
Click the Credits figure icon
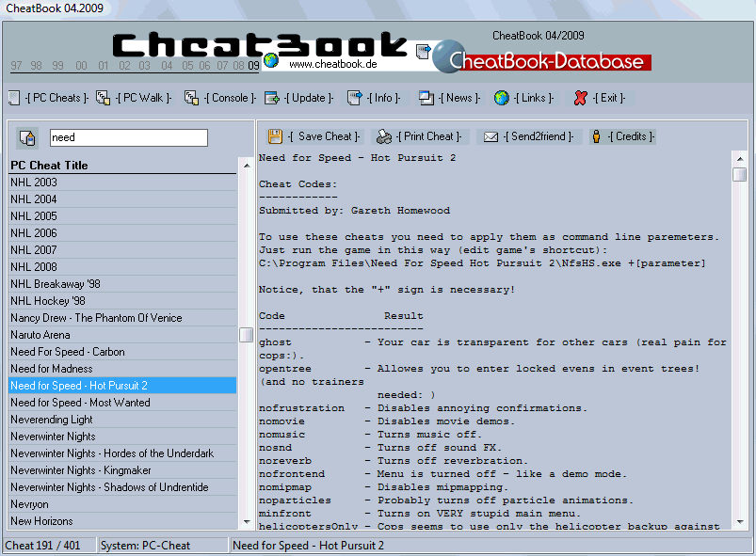click(596, 136)
